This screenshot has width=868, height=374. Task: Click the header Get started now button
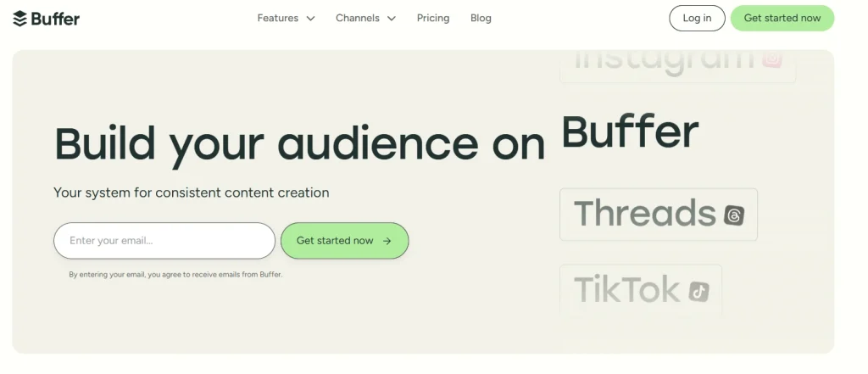[x=782, y=19]
